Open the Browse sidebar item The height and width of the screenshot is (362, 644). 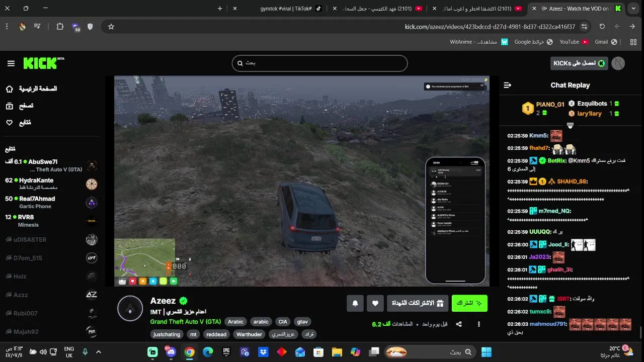pyautogui.click(x=20, y=106)
